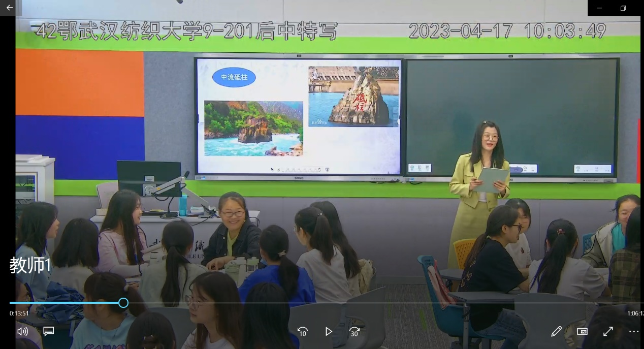Click the total duration label 1:06:12
The width and height of the screenshot is (644, 349).
pos(635,313)
